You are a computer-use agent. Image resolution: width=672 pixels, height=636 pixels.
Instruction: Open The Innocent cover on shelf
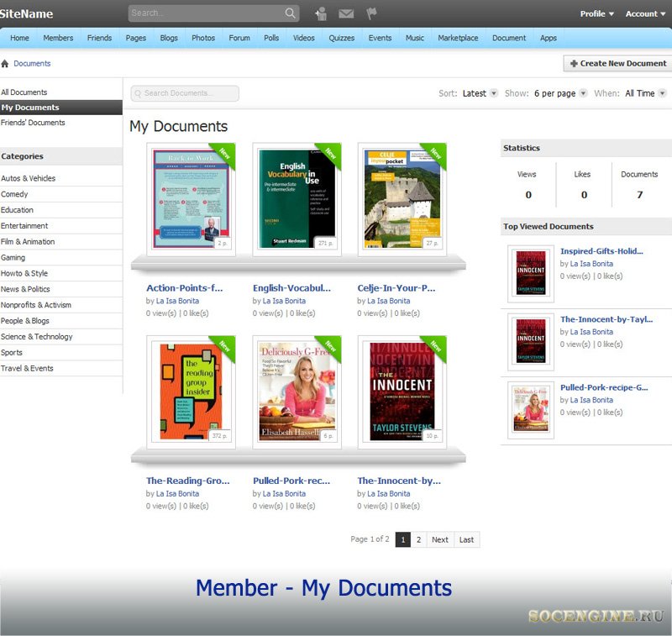(x=402, y=392)
